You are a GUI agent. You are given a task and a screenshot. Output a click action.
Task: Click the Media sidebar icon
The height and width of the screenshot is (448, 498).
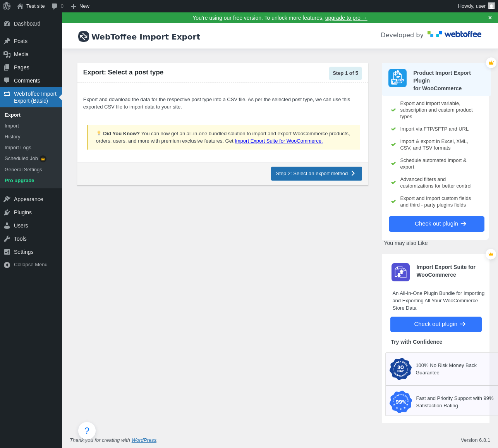(x=7, y=54)
